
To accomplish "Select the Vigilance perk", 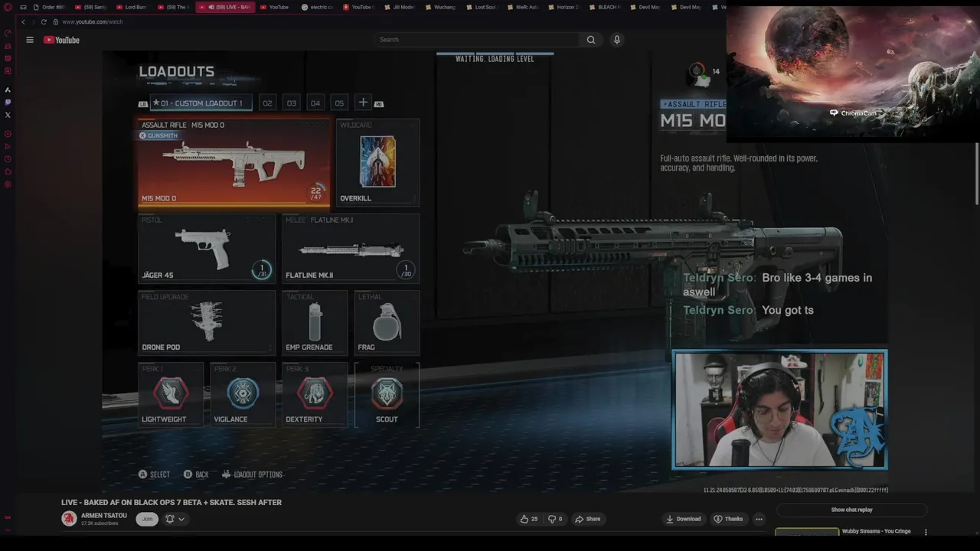I will tap(243, 395).
